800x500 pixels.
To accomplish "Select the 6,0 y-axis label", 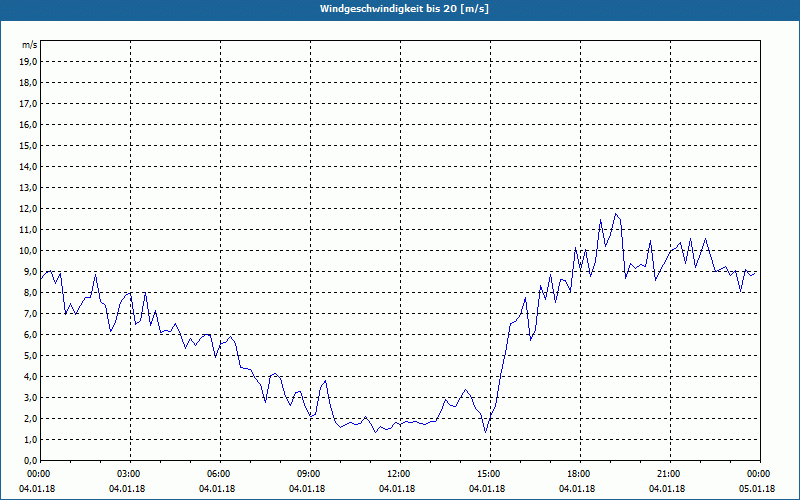I will pos(30,335).
